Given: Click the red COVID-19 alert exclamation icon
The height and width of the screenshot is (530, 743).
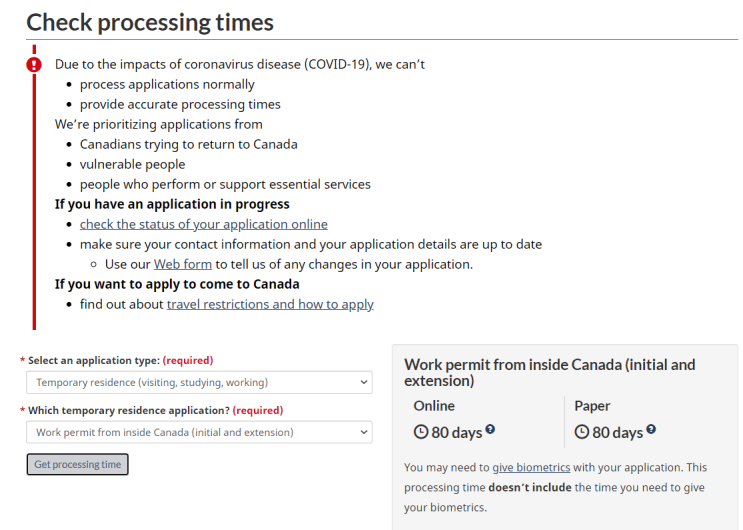Looking at the screenshot, I should coord(34,64).
